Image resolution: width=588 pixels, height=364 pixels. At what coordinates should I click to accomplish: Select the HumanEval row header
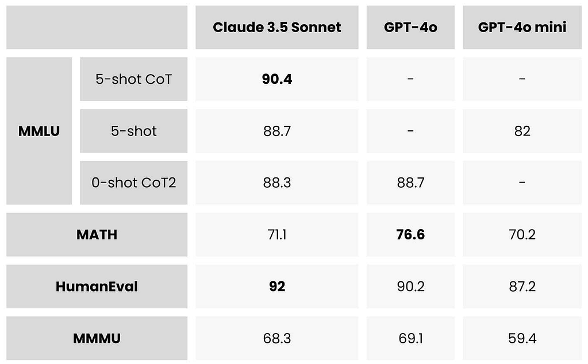pos(97,286)
